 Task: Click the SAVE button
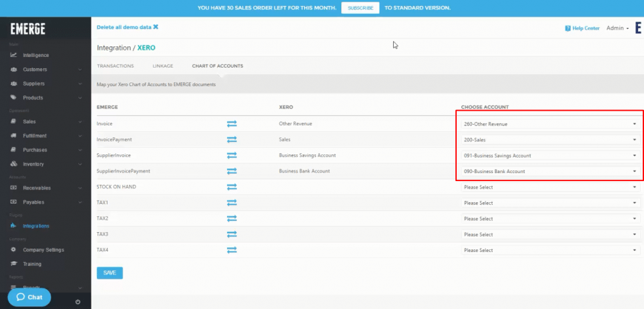[110, 273]
